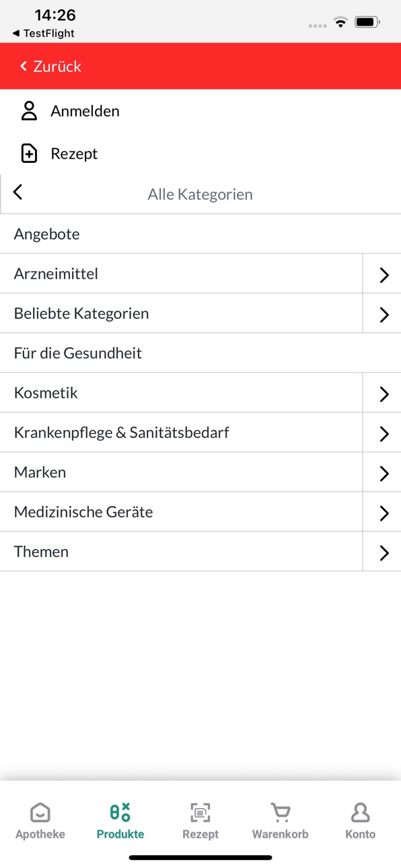Select the Produkte pills icon
The width and height of the screenshot is (401, 868).
tap(120, 812)
